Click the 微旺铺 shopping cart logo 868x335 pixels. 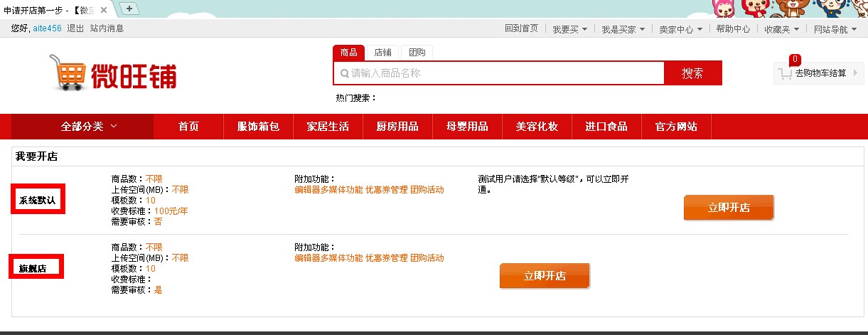pyautogui.click(x=112, y=73)
